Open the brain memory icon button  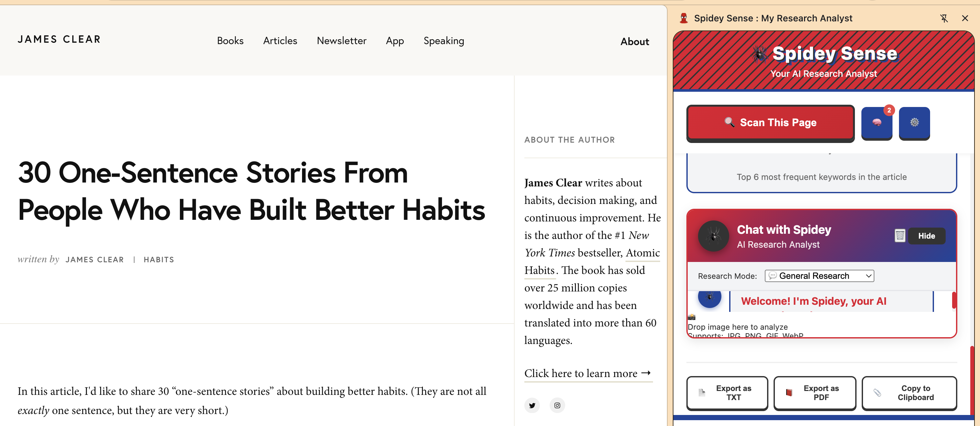click(877, 123)
